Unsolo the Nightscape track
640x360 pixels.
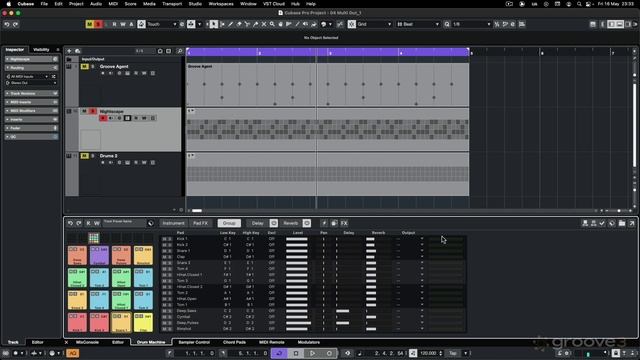point(93,111)
